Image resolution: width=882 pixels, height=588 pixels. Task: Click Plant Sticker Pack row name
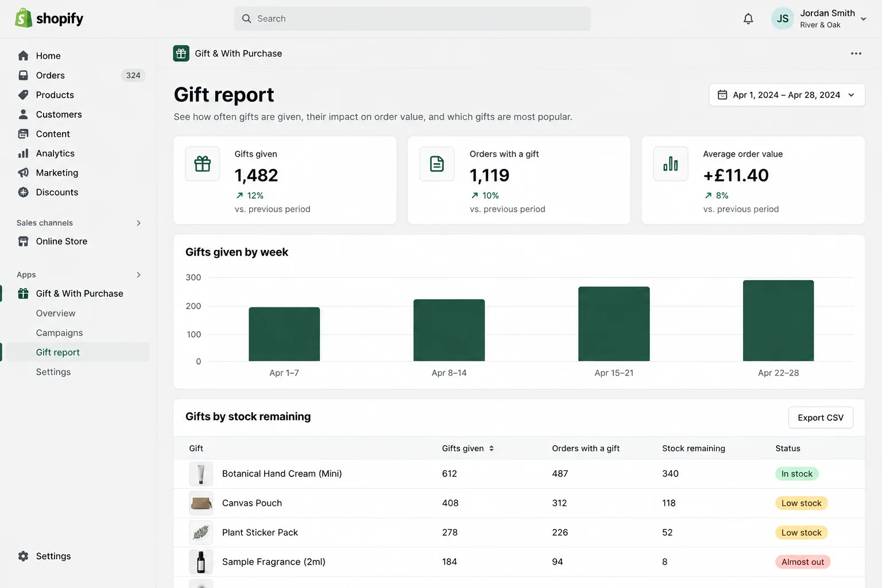260,532
